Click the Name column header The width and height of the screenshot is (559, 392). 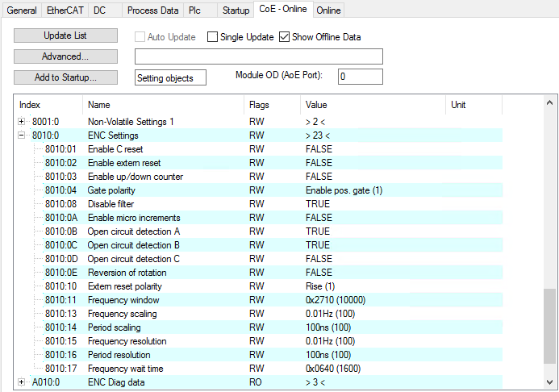[x=163, y=105]
